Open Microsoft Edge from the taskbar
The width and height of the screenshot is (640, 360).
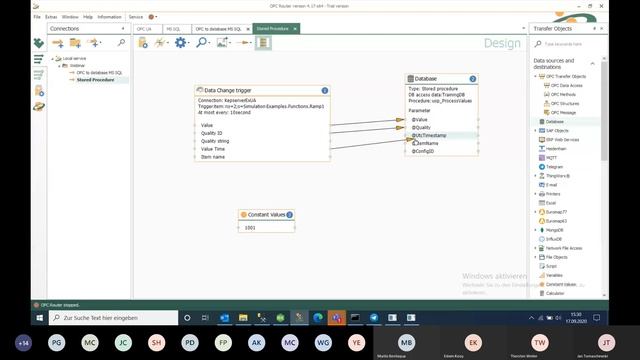coord(318,318)
